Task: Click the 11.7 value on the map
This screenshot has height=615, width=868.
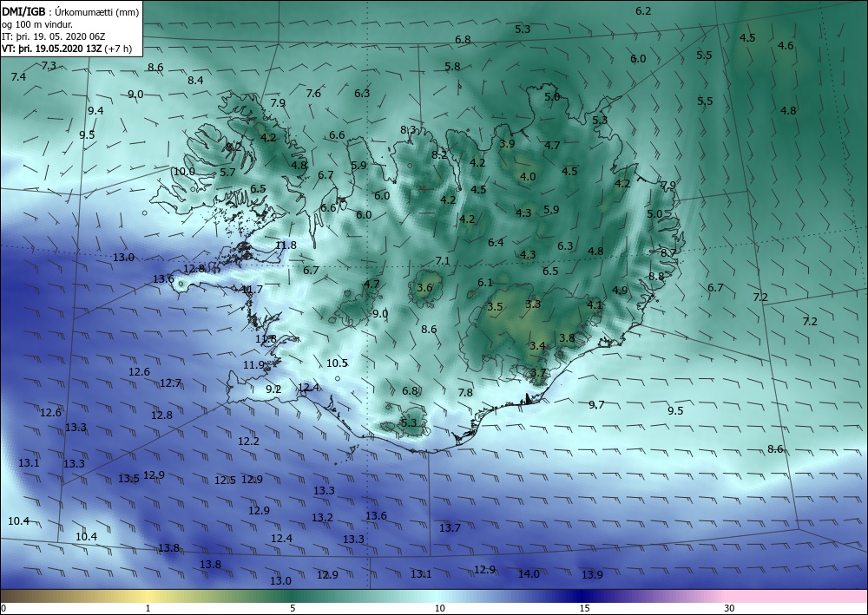Action: pos(252,289)
